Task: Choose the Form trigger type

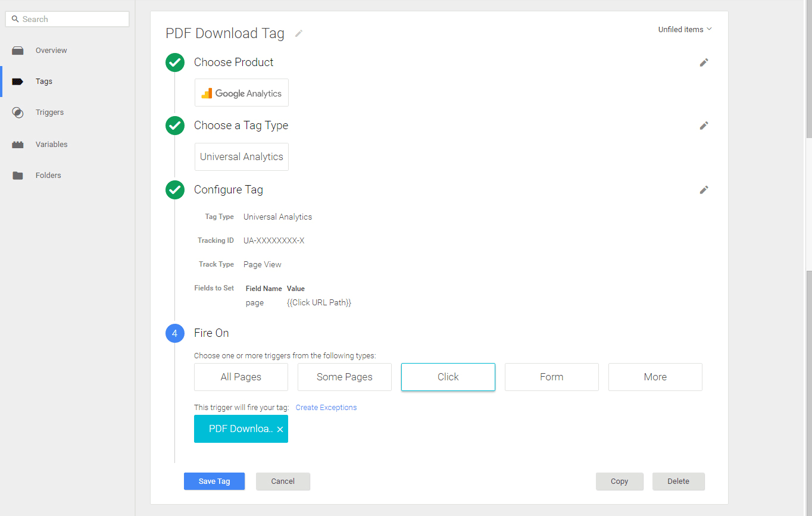Action: [x=551, y=377]
